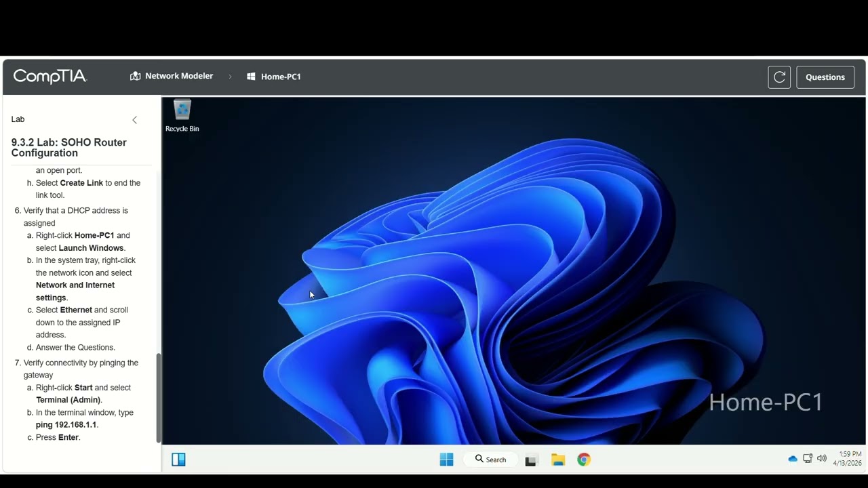Open the clock showing 1:59 PM
868x488 pixels.
[x=848, y=459]
